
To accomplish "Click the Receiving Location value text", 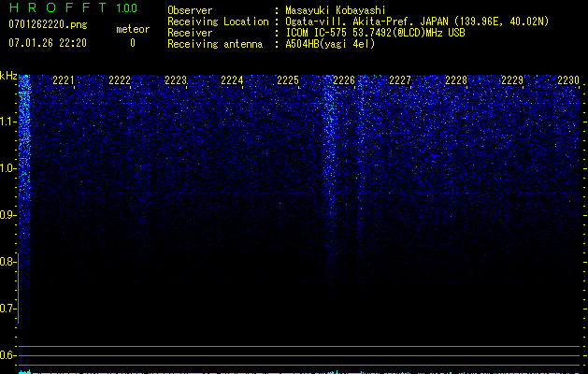I will click(417, 22).
